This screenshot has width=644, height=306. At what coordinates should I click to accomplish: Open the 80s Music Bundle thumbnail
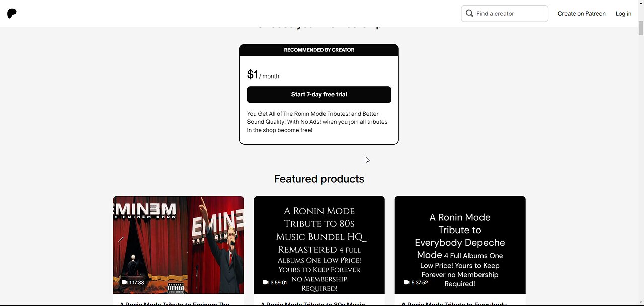[x=319, y=245]
